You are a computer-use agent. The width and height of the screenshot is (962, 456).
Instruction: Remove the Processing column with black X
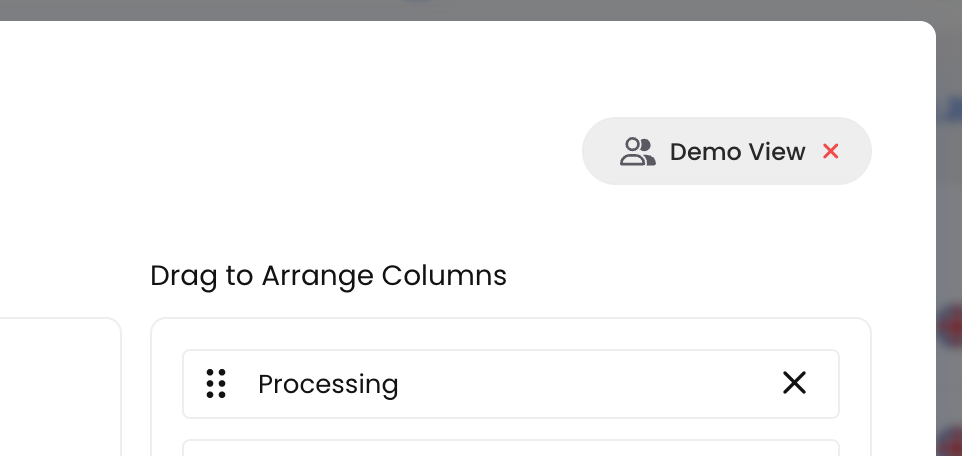[795, 383]
